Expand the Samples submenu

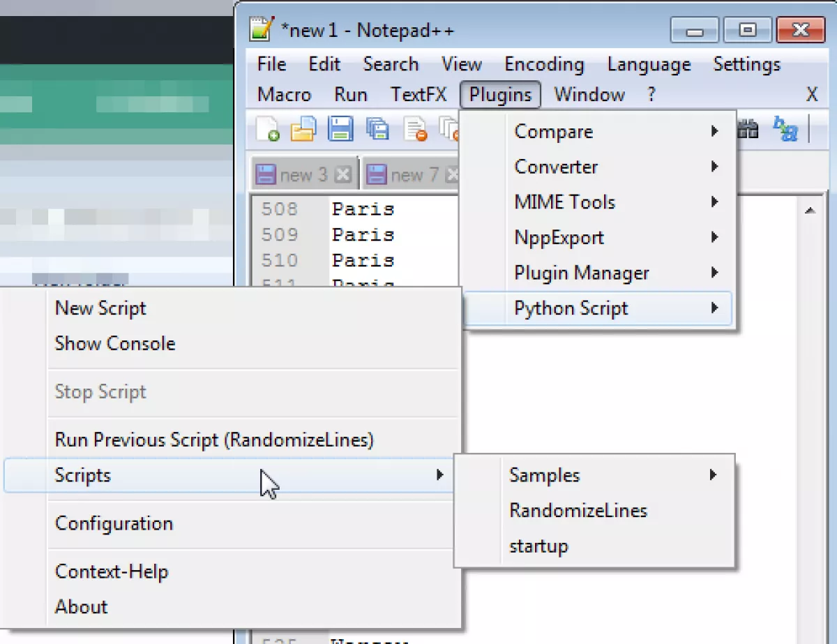coord(595,475)
